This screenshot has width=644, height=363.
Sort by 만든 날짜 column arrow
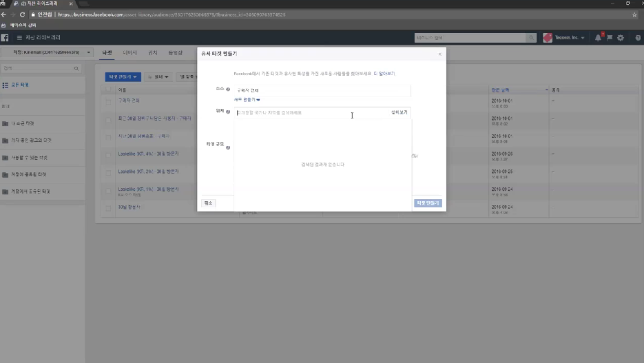pos(546,90)
